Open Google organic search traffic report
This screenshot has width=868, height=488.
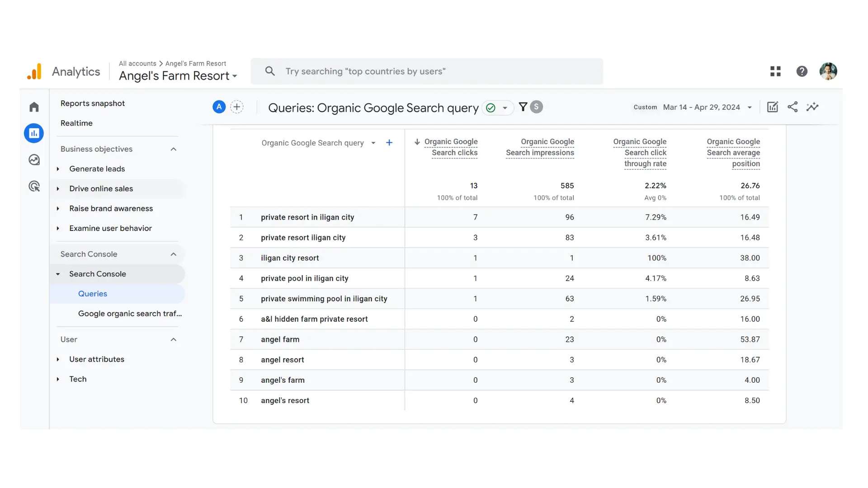pos(130,314)
